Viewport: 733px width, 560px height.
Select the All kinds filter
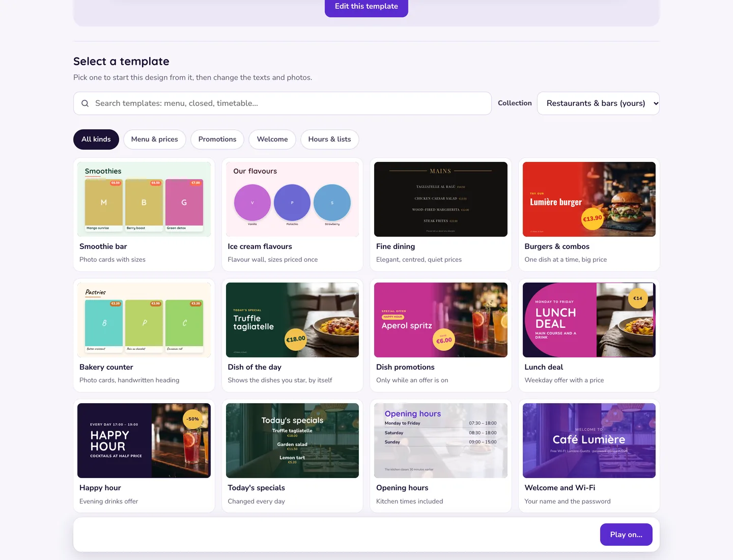coord(96,139)
